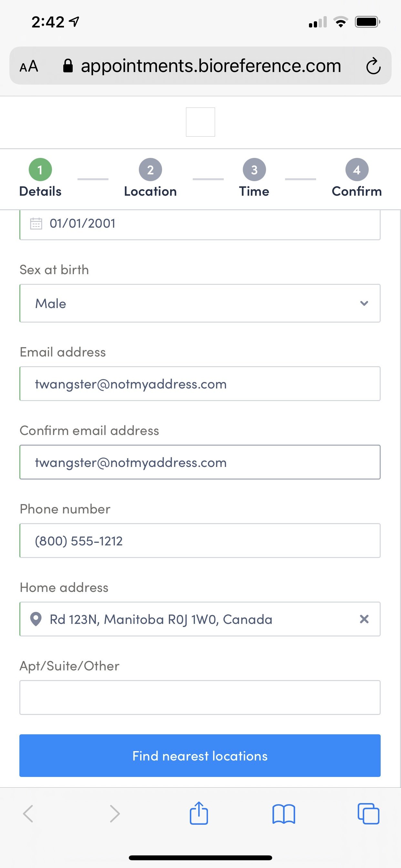Tap the location pin in Home address
The height and width of the screenshot is (868, 401).
pyautogui.click(x=36, y=619)
